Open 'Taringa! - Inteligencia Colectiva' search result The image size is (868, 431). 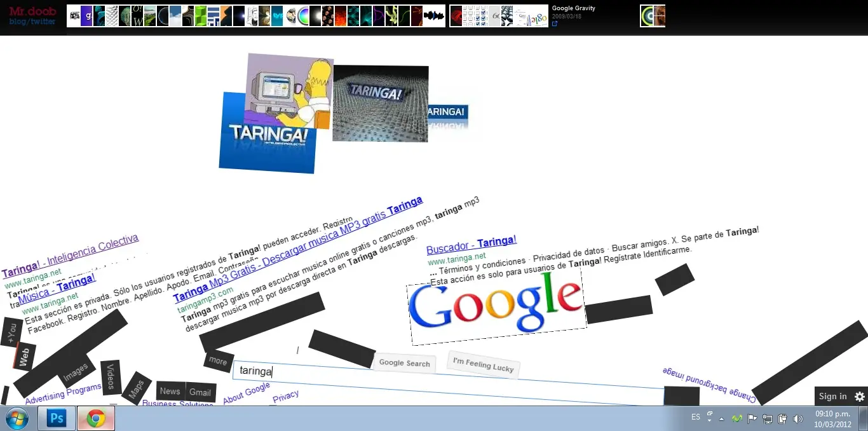pyautogui.click(x=70, y=256)
